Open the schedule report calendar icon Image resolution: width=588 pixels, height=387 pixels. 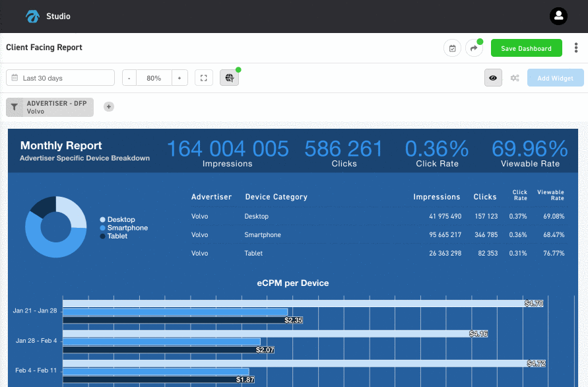tap(452, 48)
